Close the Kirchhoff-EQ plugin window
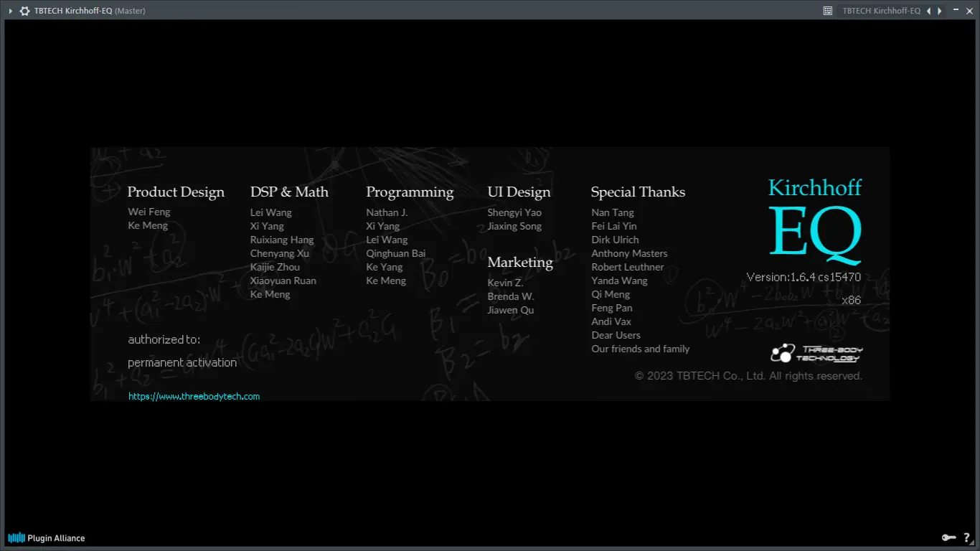This screenshot has height=551, width=980. point(969,10)
